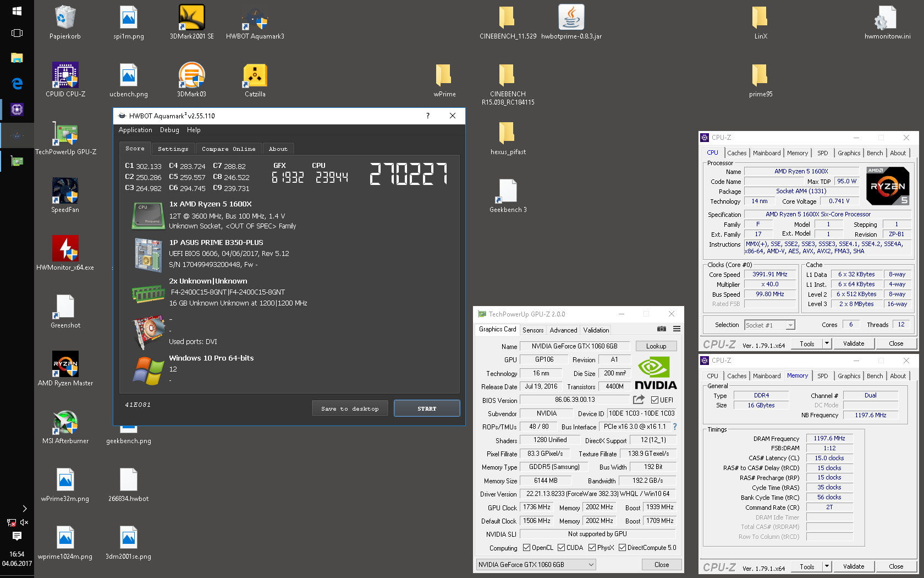This screenshot has height=578, width=924.
Task: Click Validate in upper CPU-Z window
Action: (x=854, y=343)
